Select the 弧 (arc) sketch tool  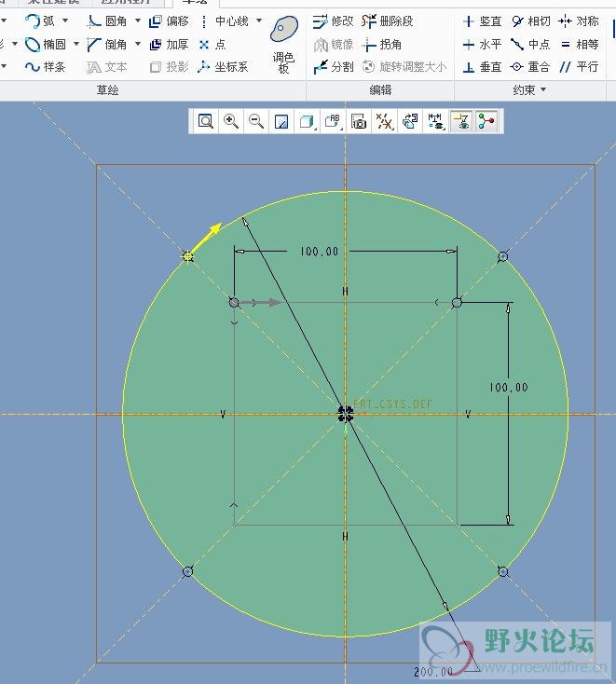[39, 21]
